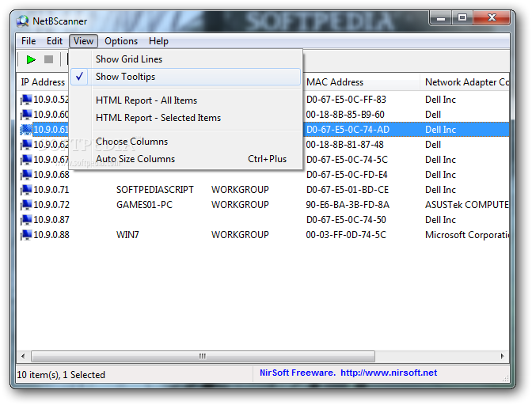This screenshot has height=405, width=532.
Task: Sort by IP Address column header
Action: 43,82
